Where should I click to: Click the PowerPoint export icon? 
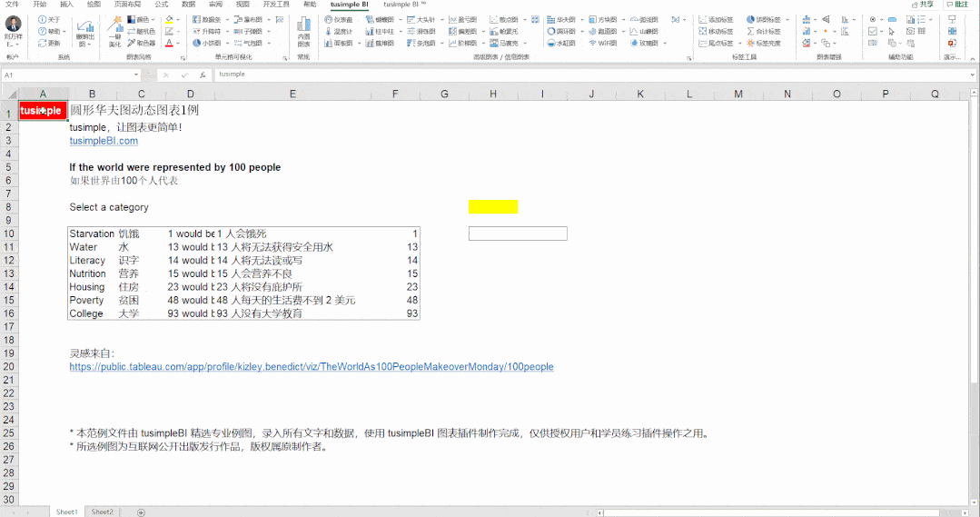click(952, 43)
